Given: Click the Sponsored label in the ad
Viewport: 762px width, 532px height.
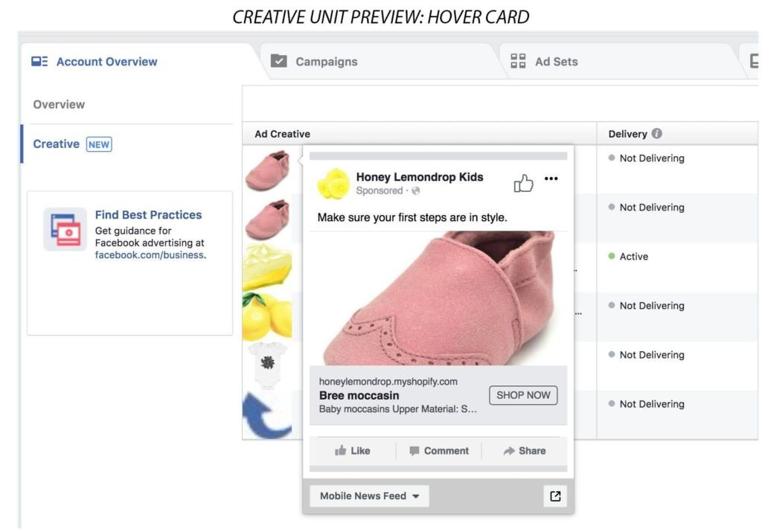Looking at the screenshot, I should [x=379, y=190].
